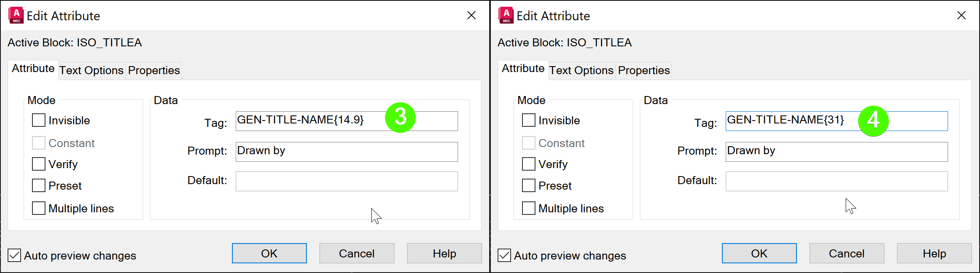This screenshot has height=273, width=980.
Task: Check Verify option in right dialog
Action: [529, 164]
